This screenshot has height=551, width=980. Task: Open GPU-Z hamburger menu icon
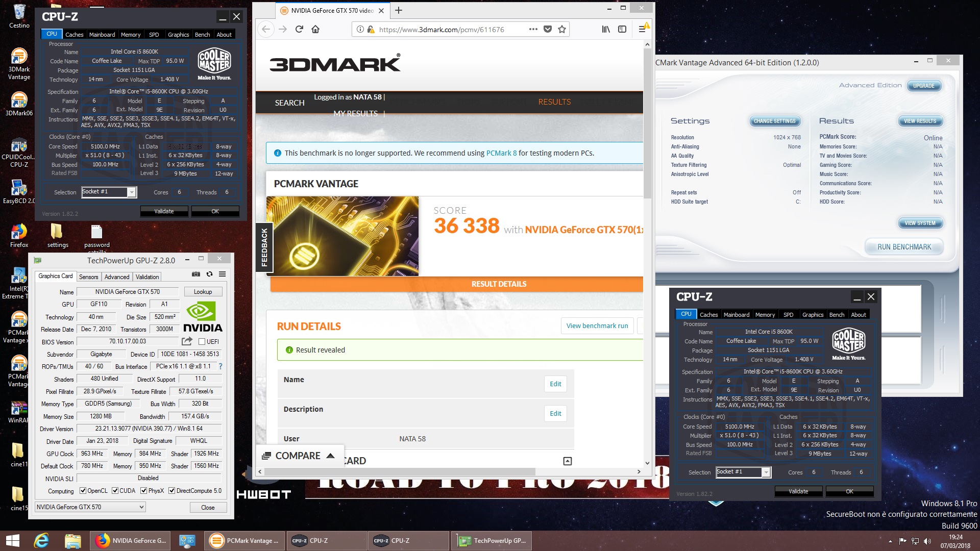223,274
